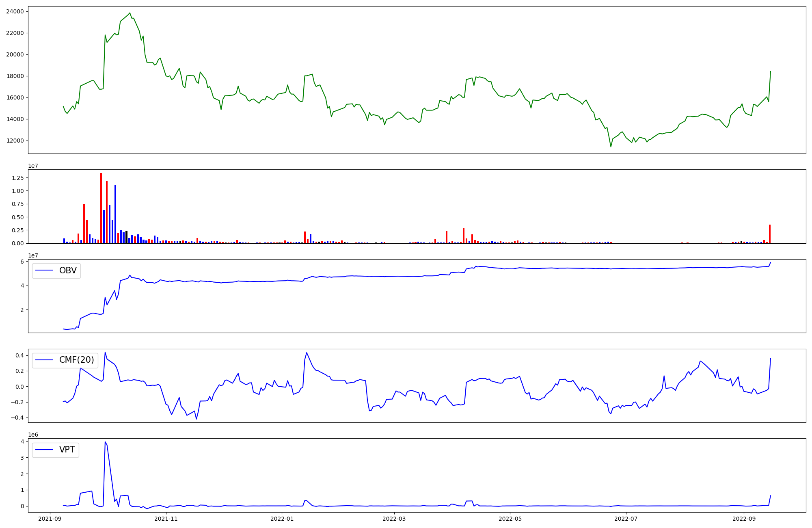Click the tallest red volume bar
This screenshot has height=528, width=812.
[x=101, y=207]
